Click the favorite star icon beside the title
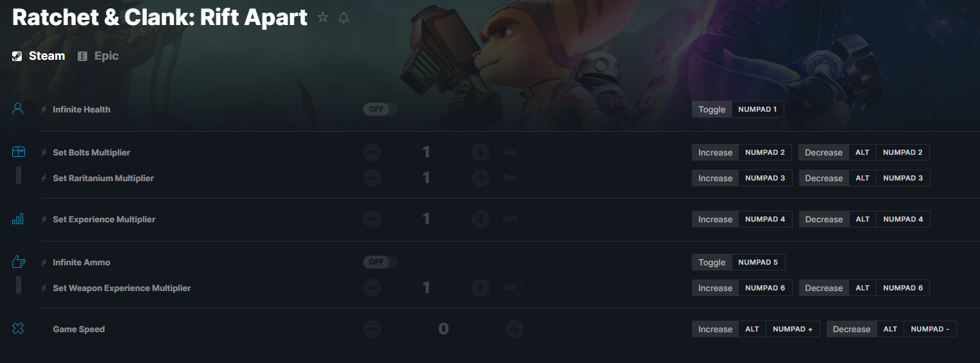 (323, 17)
